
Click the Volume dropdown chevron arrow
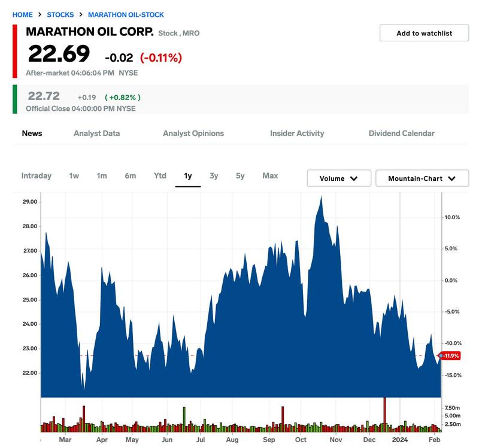click(x=354, y=178)
